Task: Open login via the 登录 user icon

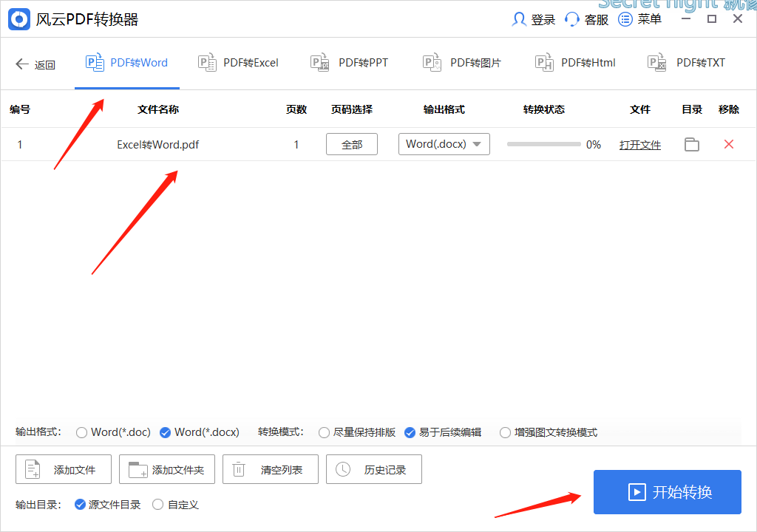Action: 519,19
